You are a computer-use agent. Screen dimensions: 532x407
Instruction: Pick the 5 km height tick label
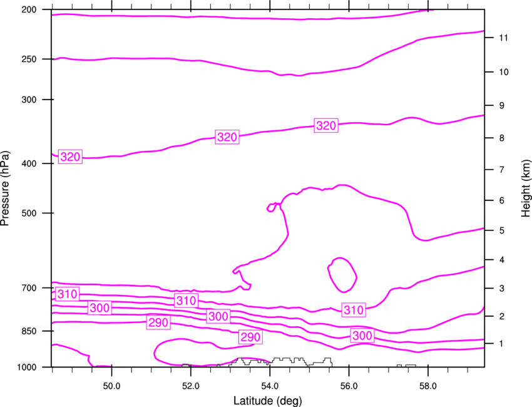(x=502, y=230)
